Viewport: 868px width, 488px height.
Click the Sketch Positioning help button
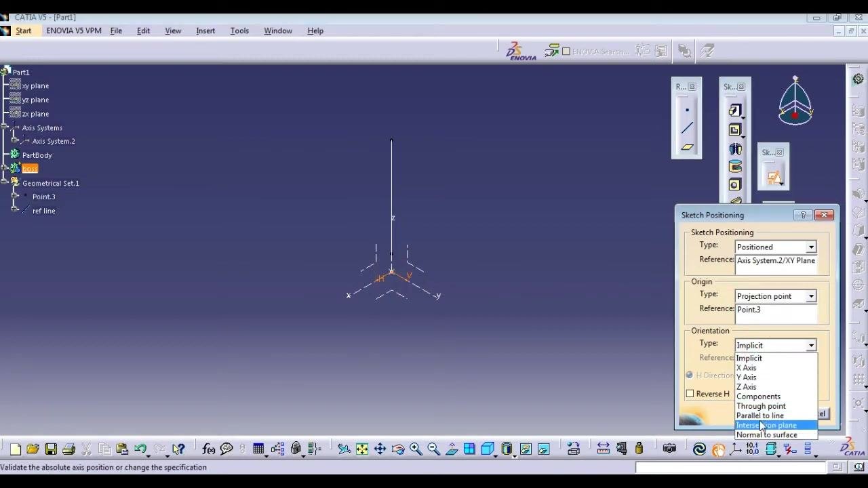(x=804, y=215)
